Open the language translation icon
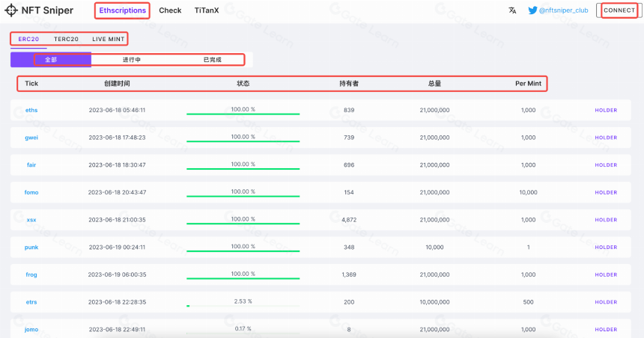 point(512,10)
